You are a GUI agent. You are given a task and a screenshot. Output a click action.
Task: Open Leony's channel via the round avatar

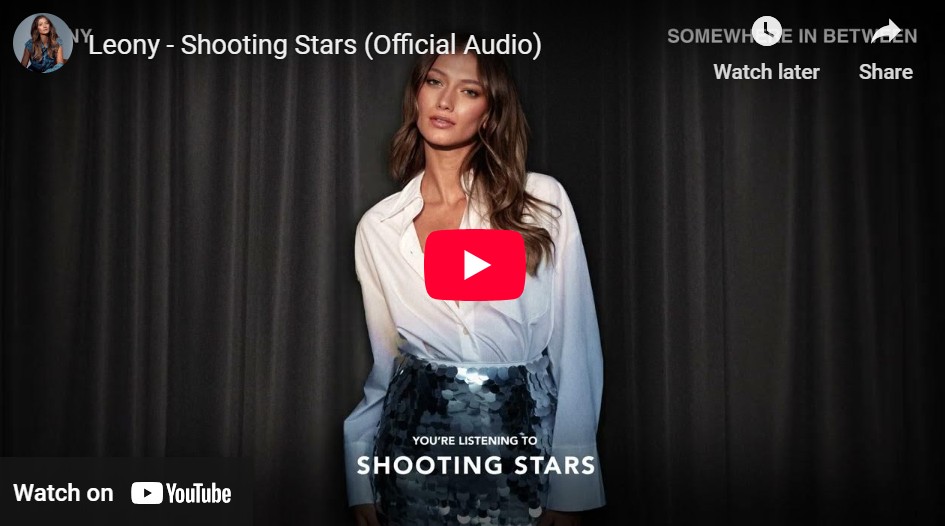pos(43,43)
